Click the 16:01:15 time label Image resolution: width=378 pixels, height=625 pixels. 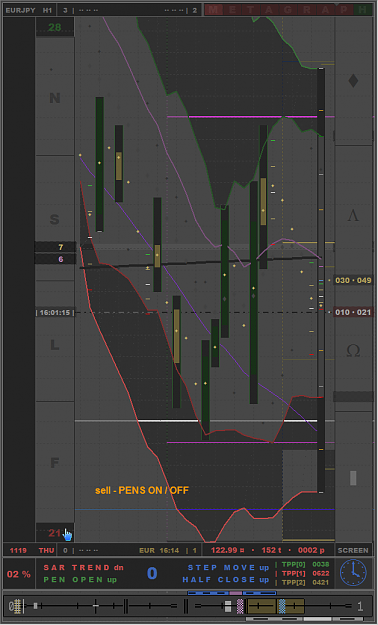coord(55,313)
